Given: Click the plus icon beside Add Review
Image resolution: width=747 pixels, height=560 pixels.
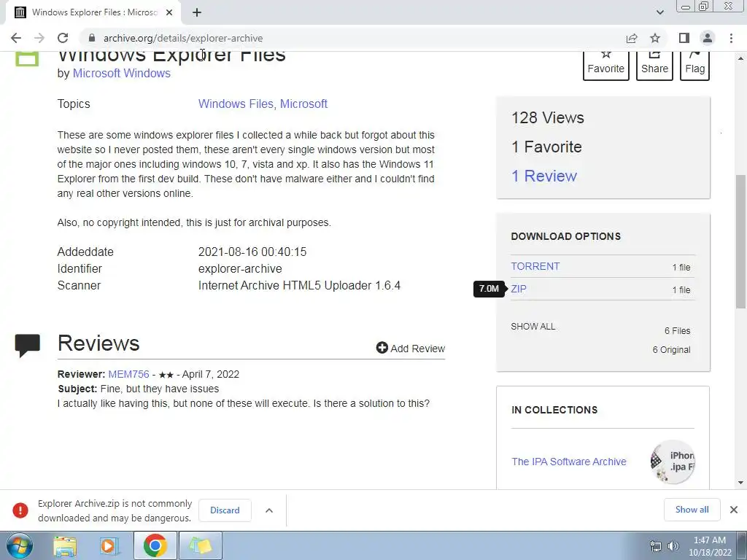Looking at the screenshot, I should click(x=382, y=348).
